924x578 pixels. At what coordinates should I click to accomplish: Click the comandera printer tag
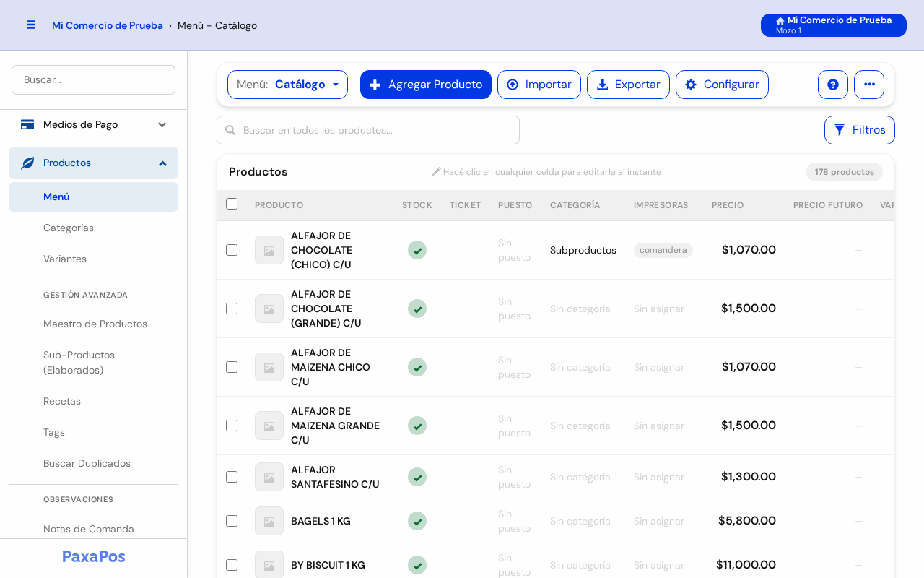[663, 250]
